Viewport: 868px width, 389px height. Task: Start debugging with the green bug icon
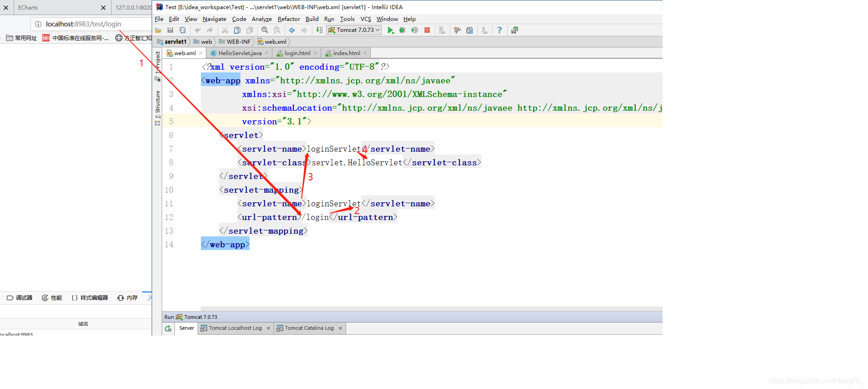(403, 30)
